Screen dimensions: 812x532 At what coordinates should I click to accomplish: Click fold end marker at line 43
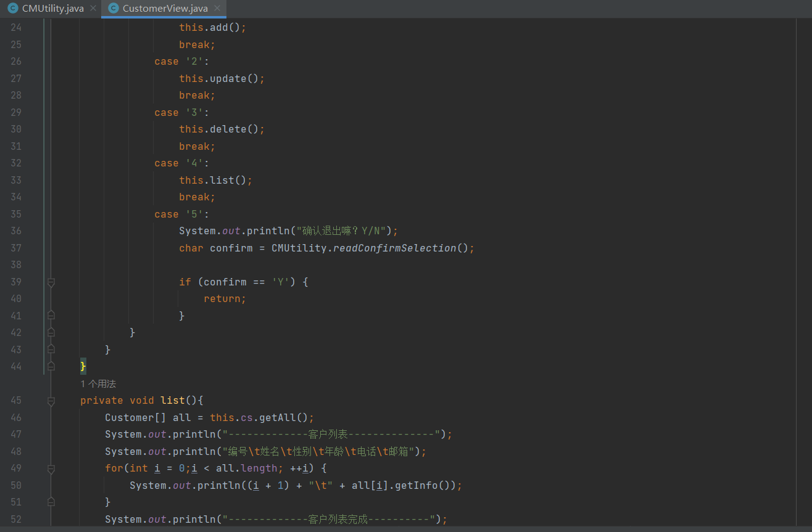pos(51,350)
